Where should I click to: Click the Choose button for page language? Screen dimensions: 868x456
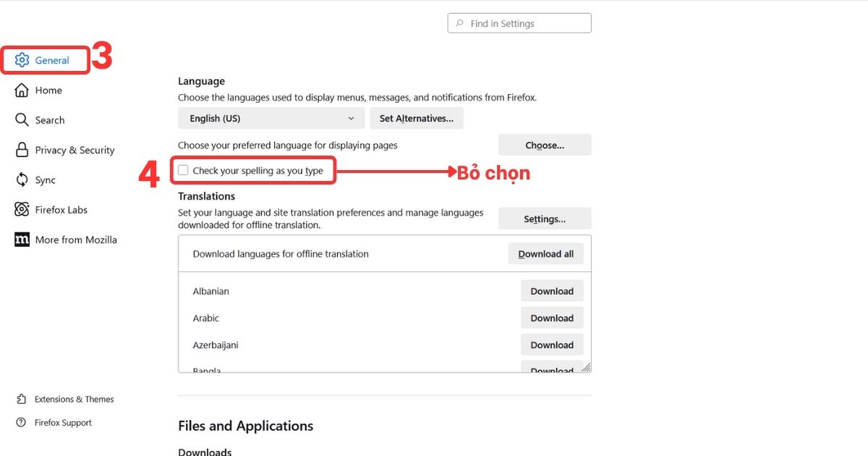pyautogui.click(x=544, y=145)
